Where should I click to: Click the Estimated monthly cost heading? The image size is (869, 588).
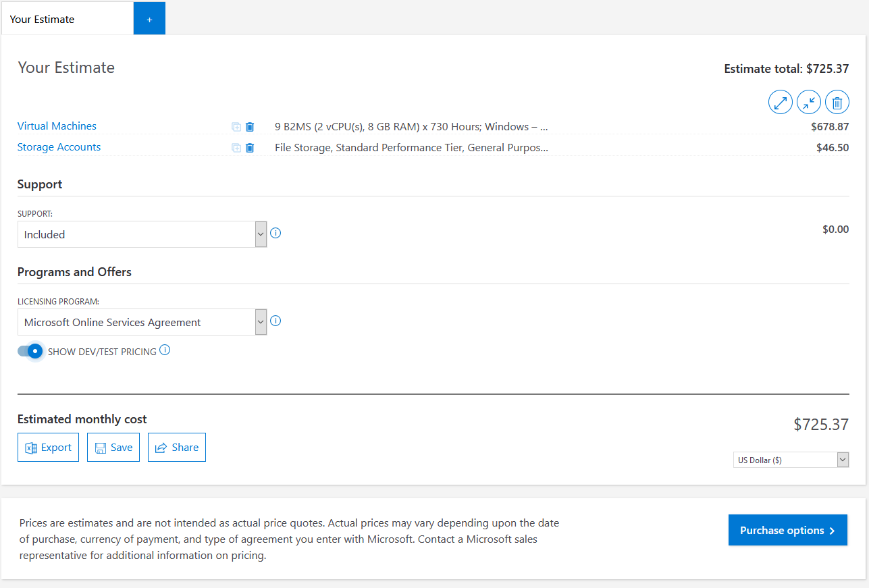pos(82,419)
